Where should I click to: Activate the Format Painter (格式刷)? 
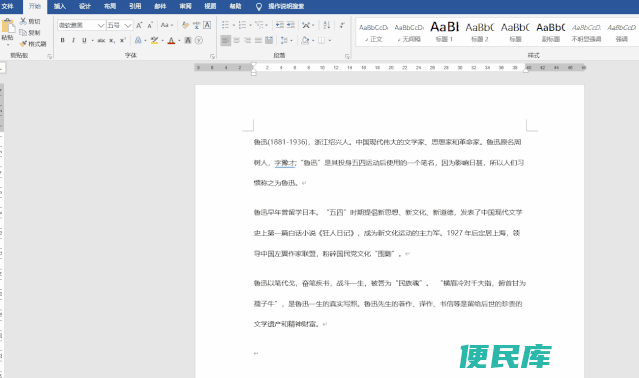[x=33, y=44]
